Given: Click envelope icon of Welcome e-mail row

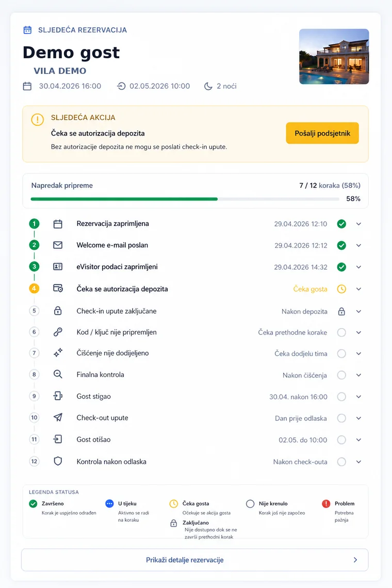Looking at the screenshot, I should (58, 245).
